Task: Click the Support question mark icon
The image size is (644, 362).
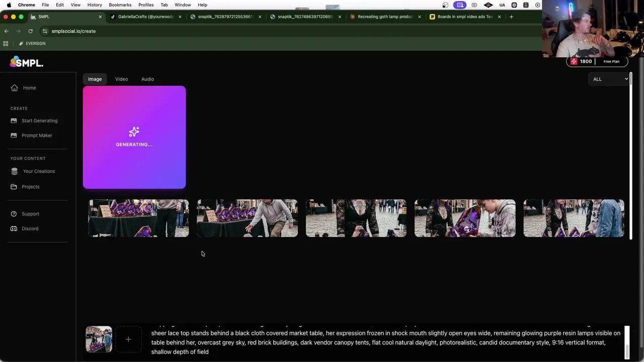Action: [x=14, y=214]
